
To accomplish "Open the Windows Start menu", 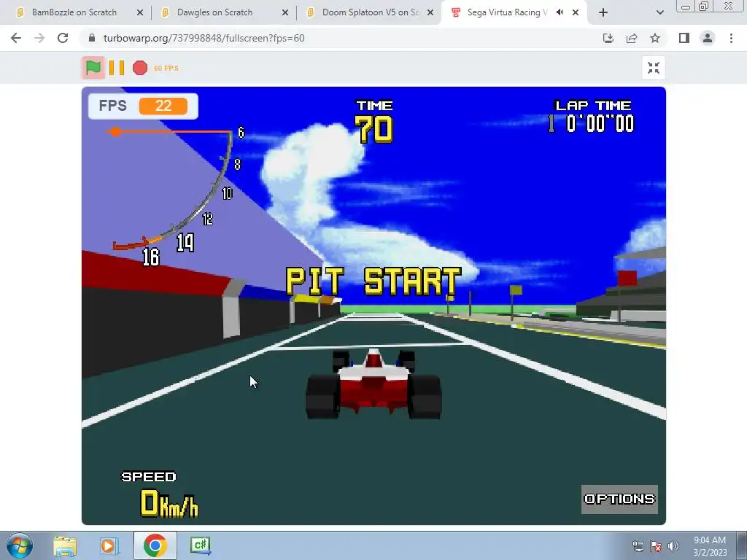I will (20, 545).
